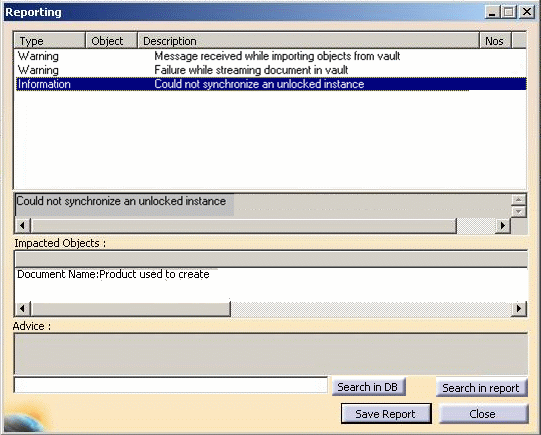Click Search in DB button
The height and width of the screenshot is (435, 541).
tap(368, 387)
